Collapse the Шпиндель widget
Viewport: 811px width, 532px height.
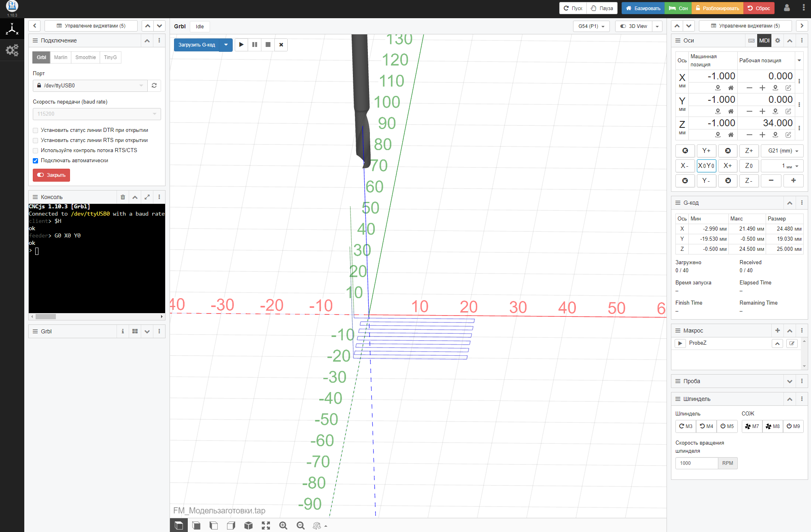[x=790, y=399]
